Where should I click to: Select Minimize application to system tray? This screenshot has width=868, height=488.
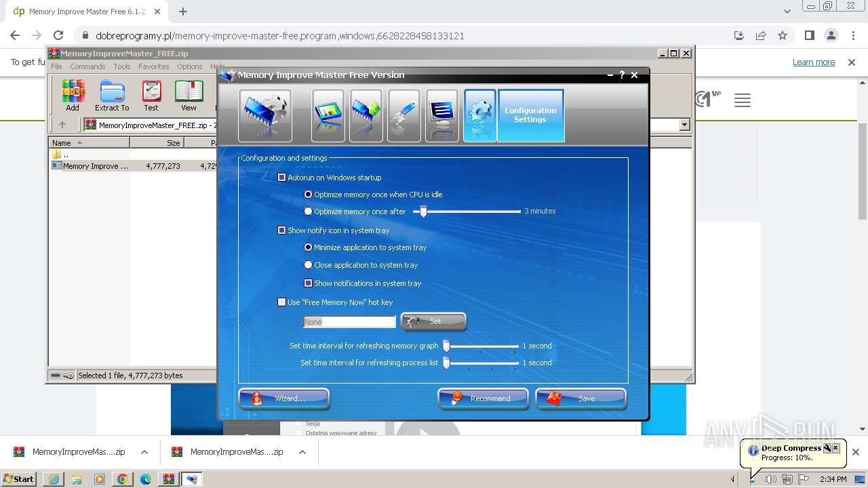click(309, 247)
